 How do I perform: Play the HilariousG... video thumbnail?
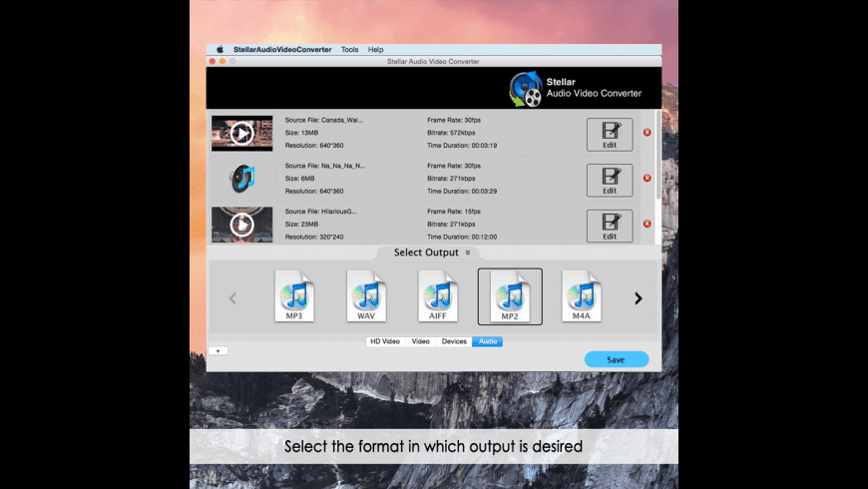[x=241, y=225]
